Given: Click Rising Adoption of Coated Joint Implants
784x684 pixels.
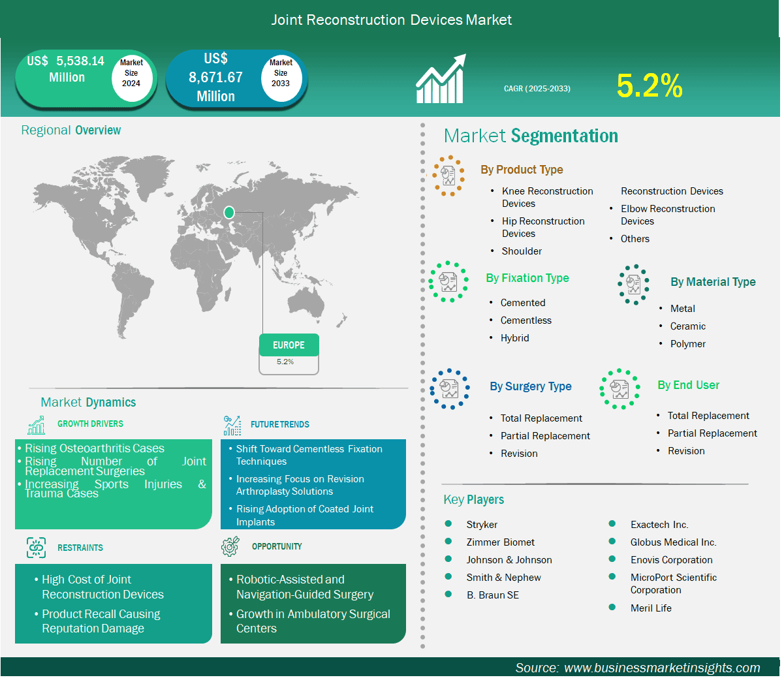Looking at the screenshot, I should pos(305,515).
